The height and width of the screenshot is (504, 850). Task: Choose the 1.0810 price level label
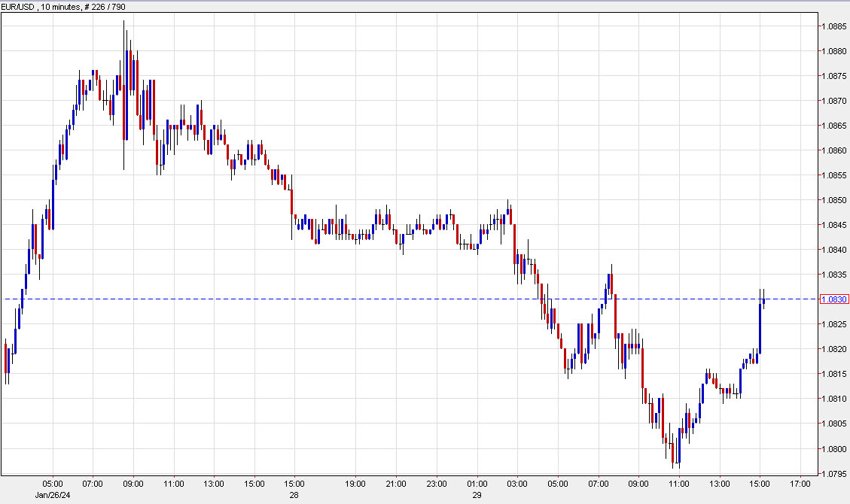point(833,399)
